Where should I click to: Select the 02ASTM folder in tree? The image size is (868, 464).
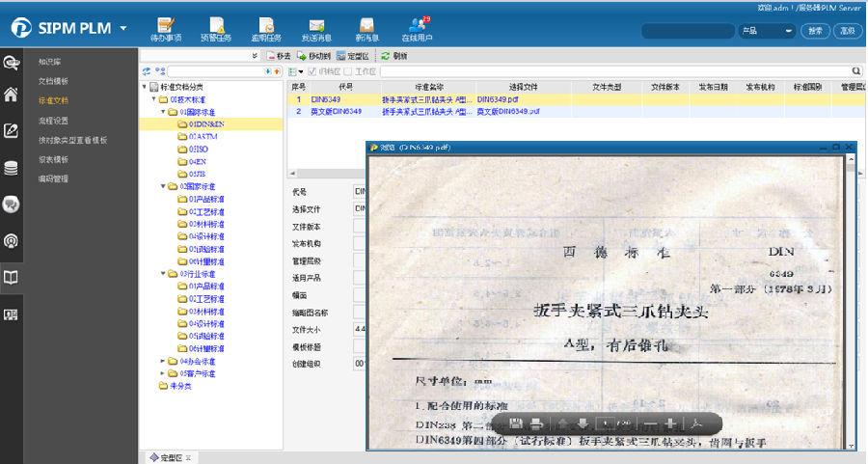pyautogui.click(x=198, y=136)
